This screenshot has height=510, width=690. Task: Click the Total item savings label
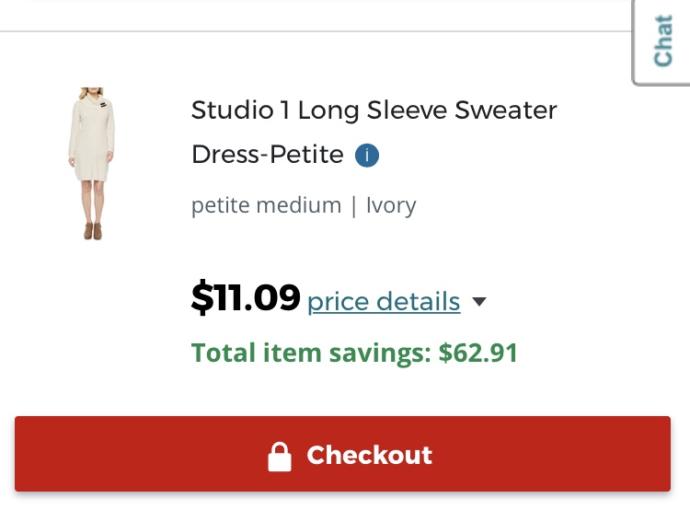click(312, 353)
